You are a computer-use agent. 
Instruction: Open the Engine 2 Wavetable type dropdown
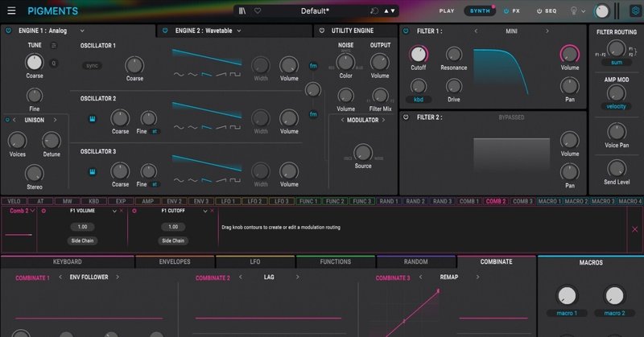[x=239, y=31]
